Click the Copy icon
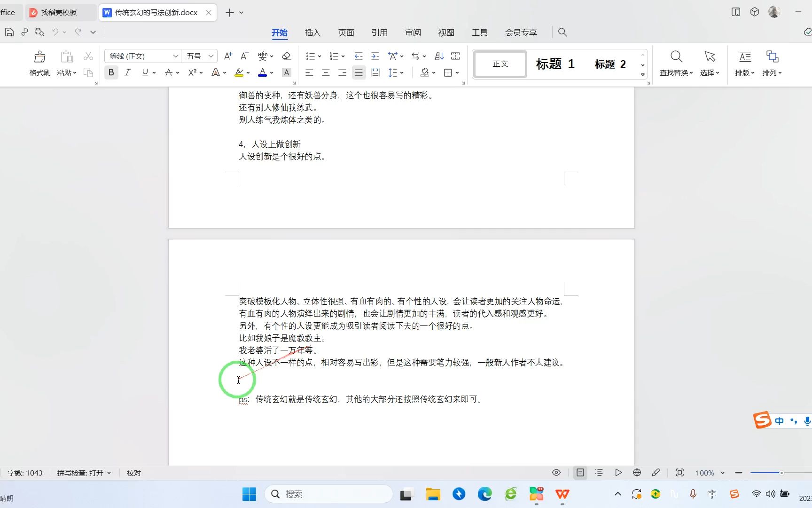 click(88, 72)
